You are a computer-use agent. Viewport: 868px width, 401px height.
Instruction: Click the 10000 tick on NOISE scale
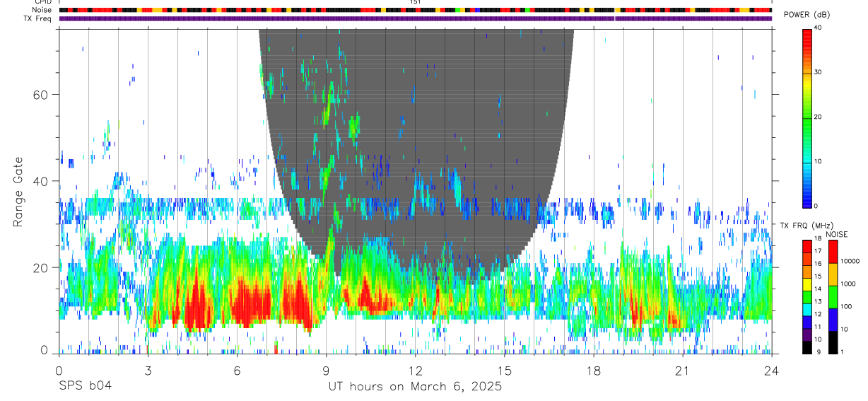tap(850, 261)
